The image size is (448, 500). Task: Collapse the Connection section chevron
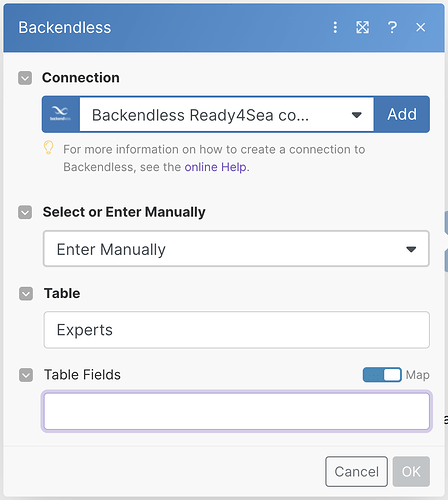click(x=25, y=78)
